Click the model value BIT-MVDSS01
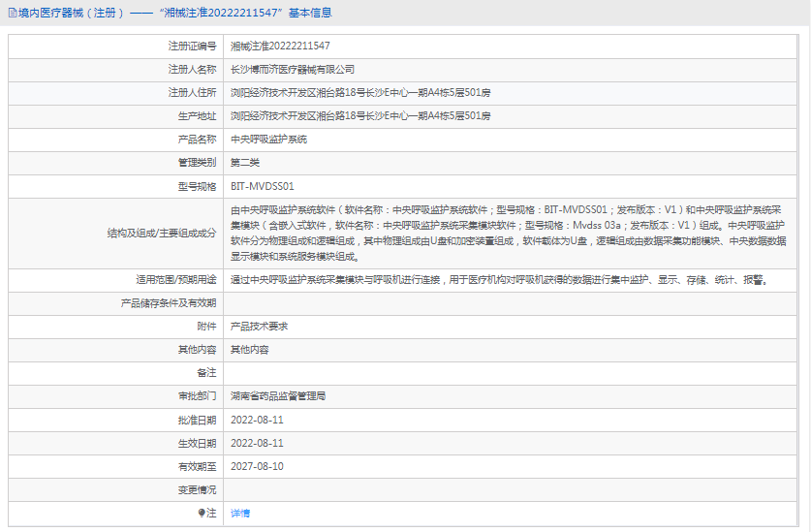Image resolution: width=811 pixels, height=532 pixels. click(262, 186)
